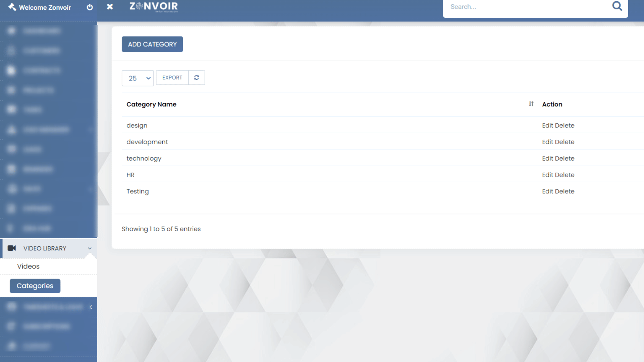Click the EXPORT button

pyautogui.click(x=172, y=77)
